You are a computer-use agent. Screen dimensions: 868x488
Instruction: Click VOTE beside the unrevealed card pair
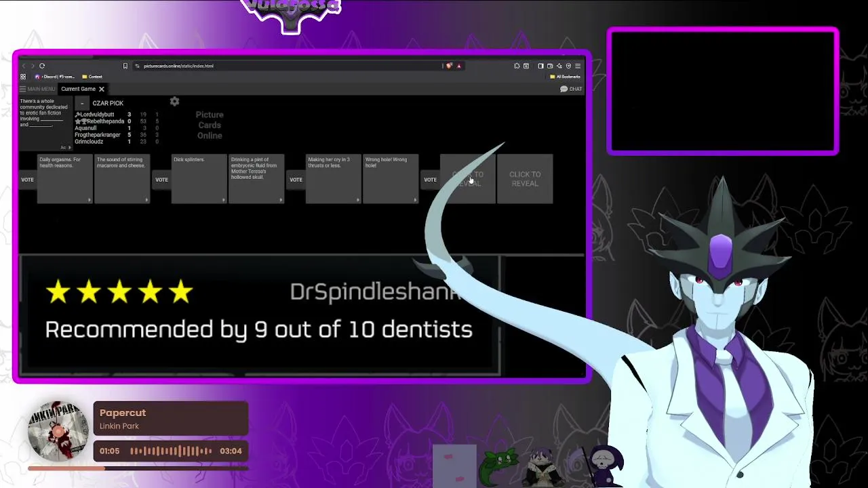click(430, 180)
